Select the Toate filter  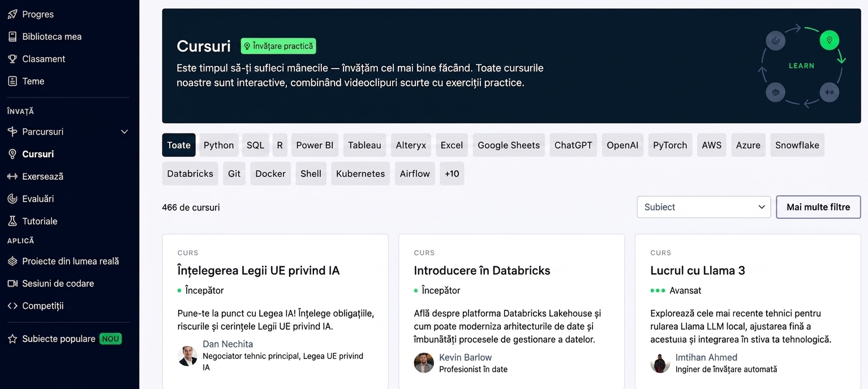[179, 145]
